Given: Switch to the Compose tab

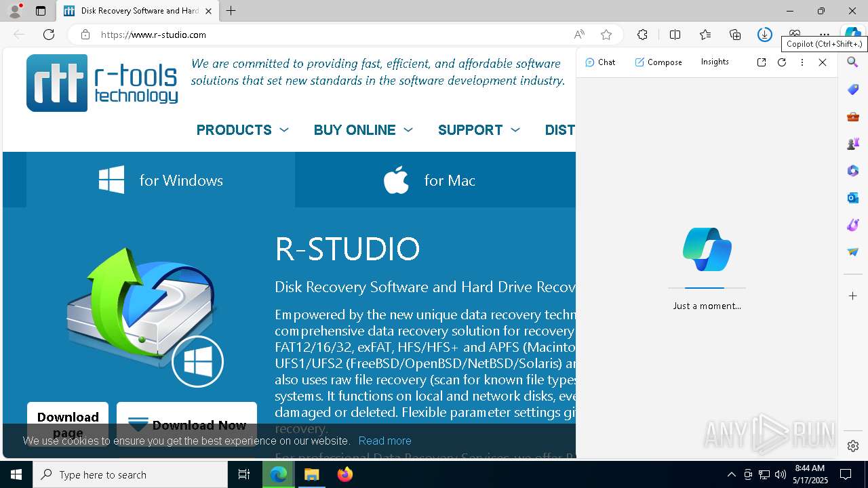Looking at the screenshot, I should (x=658, y=62).
